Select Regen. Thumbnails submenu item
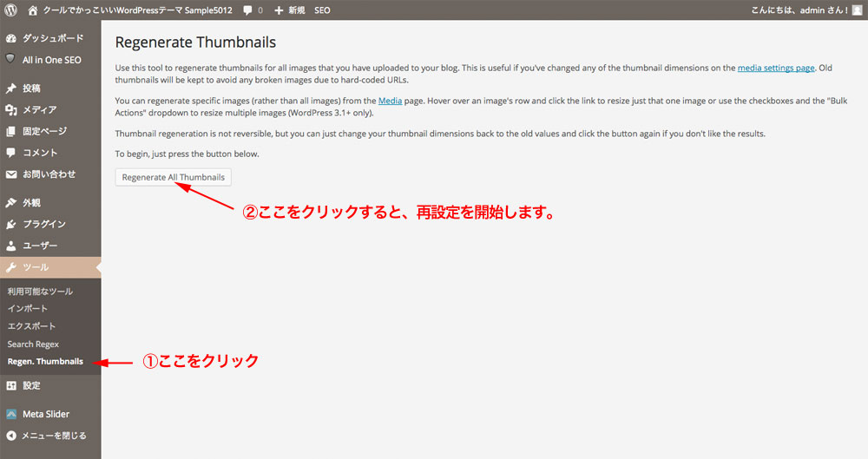 [45, 362]
